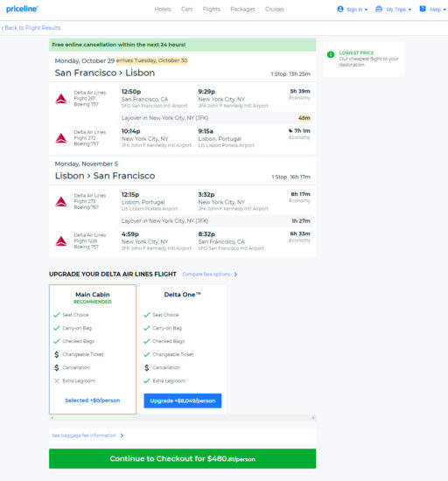Click the priceline logo
Image resolution: width=448 pixels, height=481 pixels.
(22, 9)
